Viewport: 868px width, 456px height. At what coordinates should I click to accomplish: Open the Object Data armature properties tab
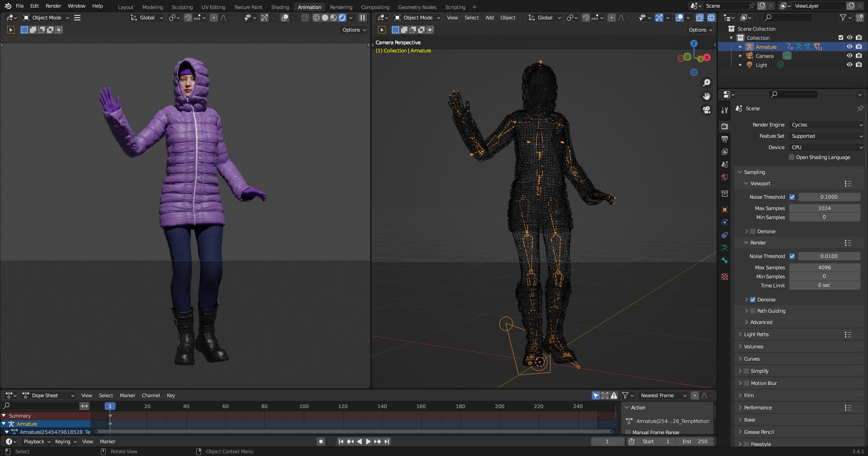pyautogui.click(x=725, y=248)
